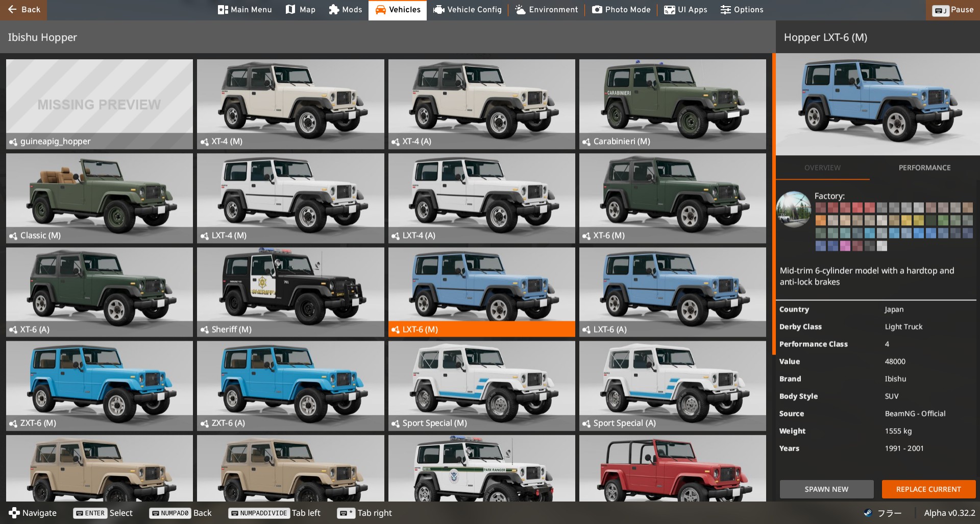This screenshot has width=980, height=524.
Task: Click the 'Hopper LXT-6 (M)' details title
Action: (825, 37)
